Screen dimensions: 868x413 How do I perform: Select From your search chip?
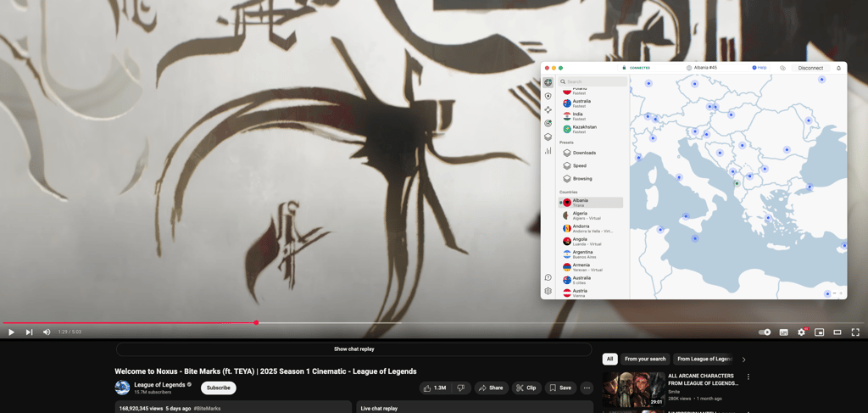pos(645,360)
